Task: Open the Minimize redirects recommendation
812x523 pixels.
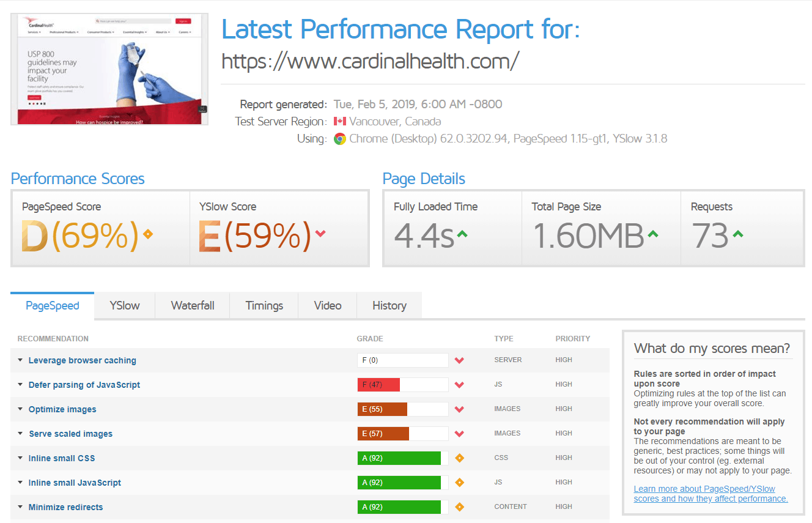Action: coord(66,507)
